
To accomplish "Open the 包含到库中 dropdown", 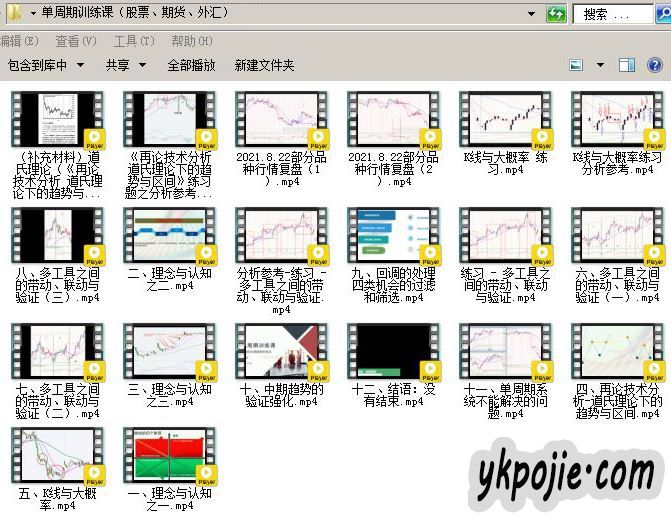I will coord(45,65).
